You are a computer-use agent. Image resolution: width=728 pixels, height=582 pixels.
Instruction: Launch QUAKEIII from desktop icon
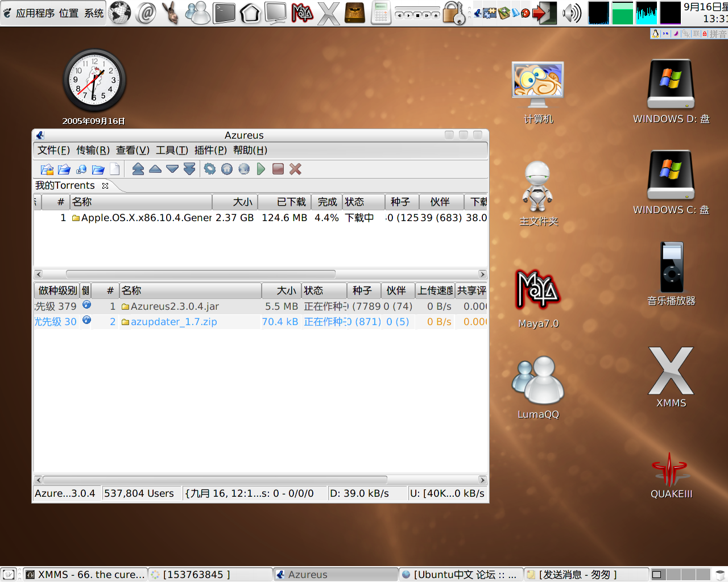(671, 476)
